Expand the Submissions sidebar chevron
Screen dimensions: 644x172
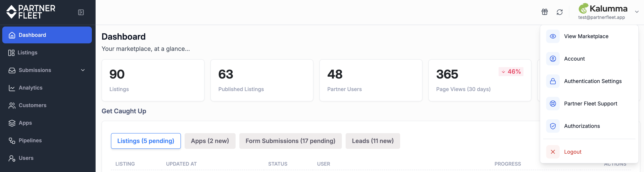(x=83, y=70)
